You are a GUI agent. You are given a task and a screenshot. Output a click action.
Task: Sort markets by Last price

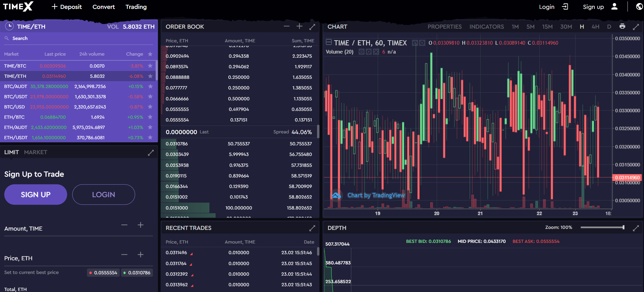(x=55, y=54)
